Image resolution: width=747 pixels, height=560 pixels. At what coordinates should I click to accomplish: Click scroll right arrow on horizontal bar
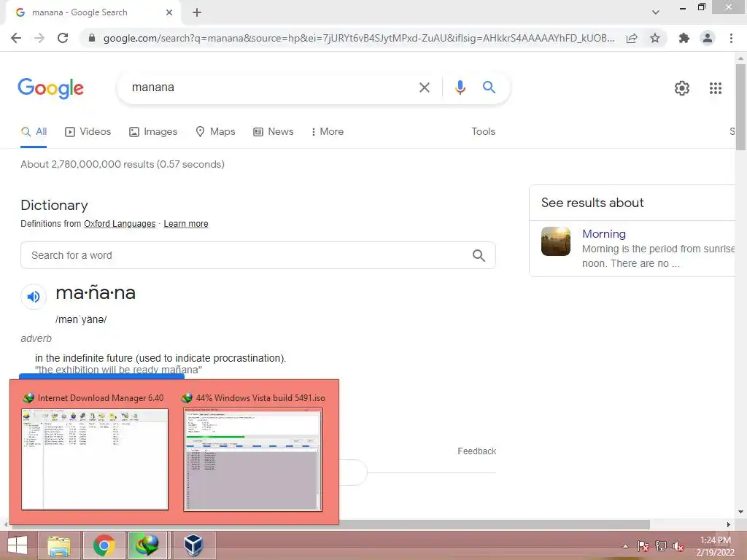click(x=729, y=524)
